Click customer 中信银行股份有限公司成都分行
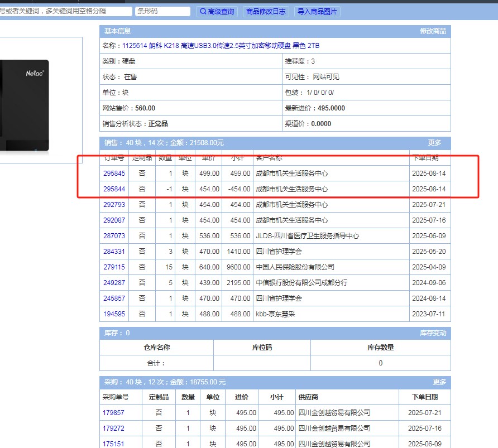Image resolution: width=498 pixels, height=448 pixels. click(301, 283)
